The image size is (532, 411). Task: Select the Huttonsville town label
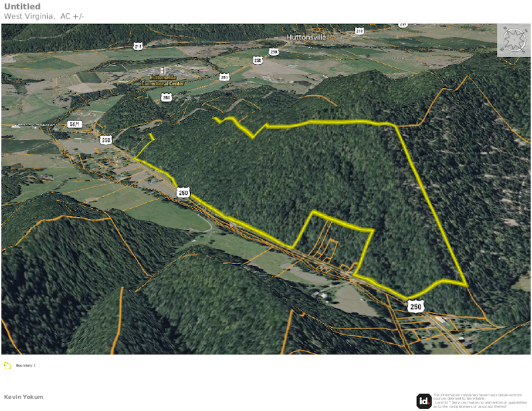tap(306, 37)
